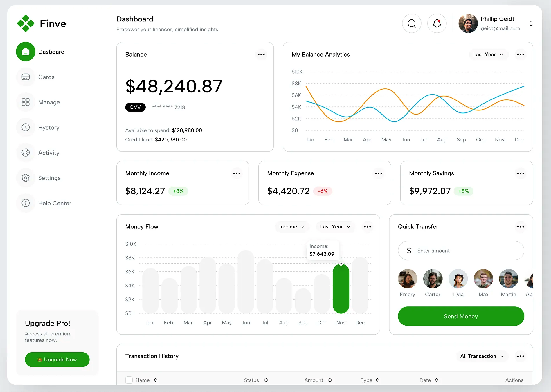Select Manage in the sidebar
Screen dimensions: 551x392
(49, 102)
